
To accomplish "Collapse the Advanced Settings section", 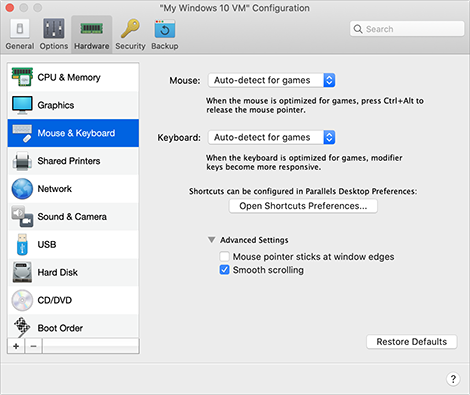I will coord(211,240).
